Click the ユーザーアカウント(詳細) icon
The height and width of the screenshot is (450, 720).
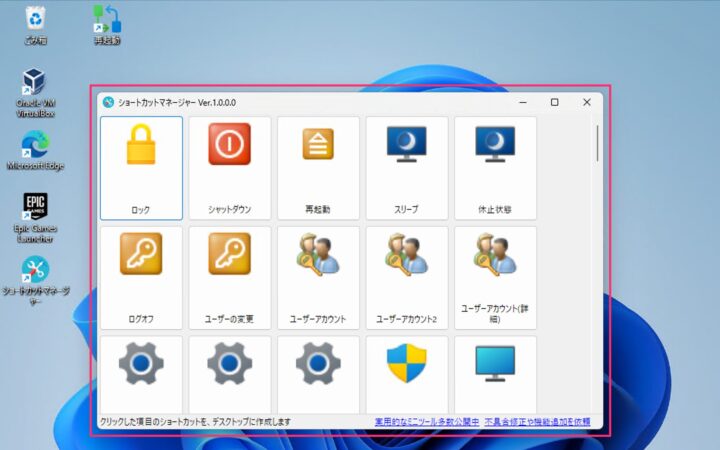click(495, 254)
